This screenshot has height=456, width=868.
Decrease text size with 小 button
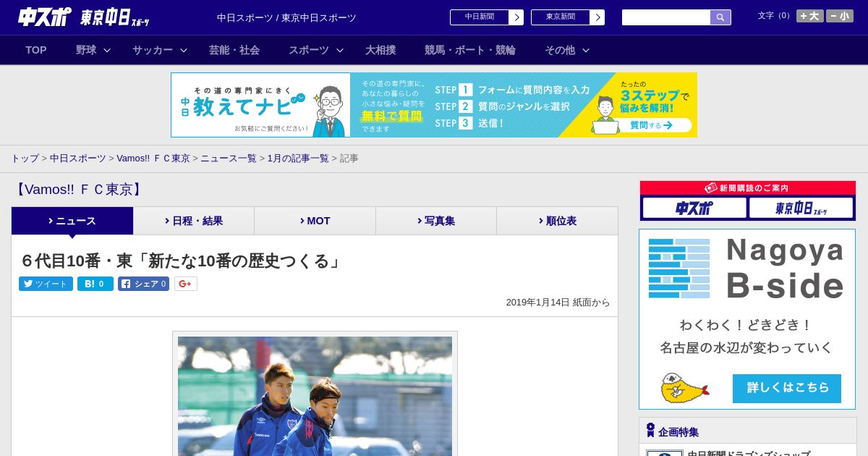[x=840, y=16]
